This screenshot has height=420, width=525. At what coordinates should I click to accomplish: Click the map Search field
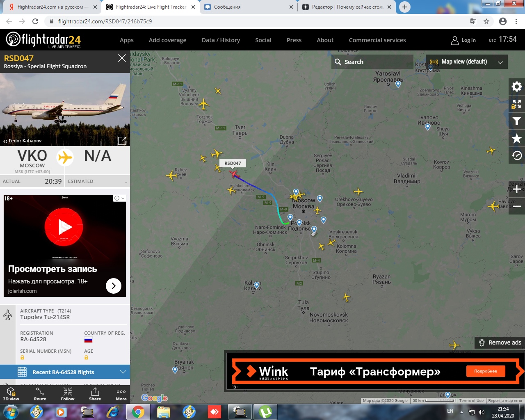point(372,62)
